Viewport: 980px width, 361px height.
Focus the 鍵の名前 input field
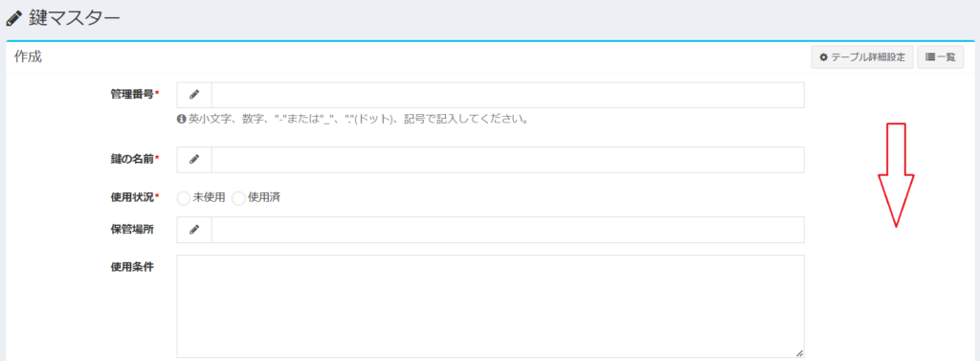coord(507,160)
